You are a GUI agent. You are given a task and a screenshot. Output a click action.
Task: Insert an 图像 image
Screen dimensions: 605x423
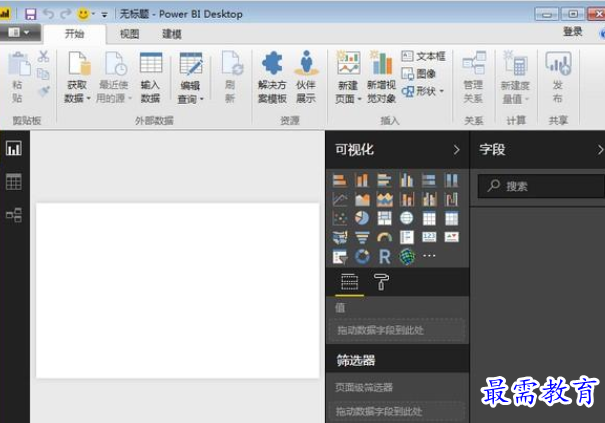click(419, 73)
